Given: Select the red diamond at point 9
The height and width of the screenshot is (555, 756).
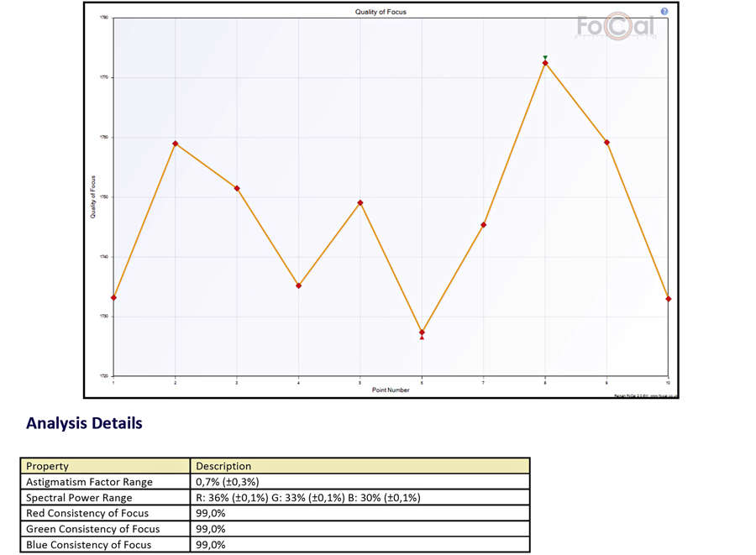Looking at the screenshot, I should (x=606, y=143).
